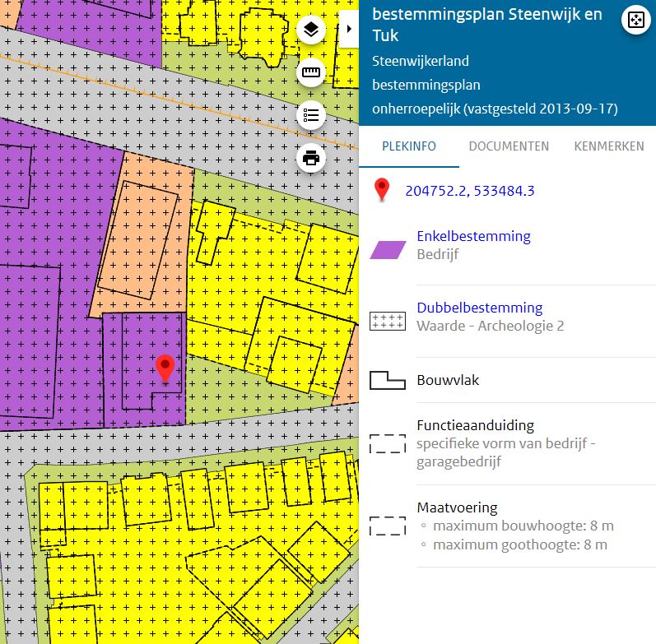The image size is (656, 644).
Task: Click the red location pin in panel
Action: point(382,189)
